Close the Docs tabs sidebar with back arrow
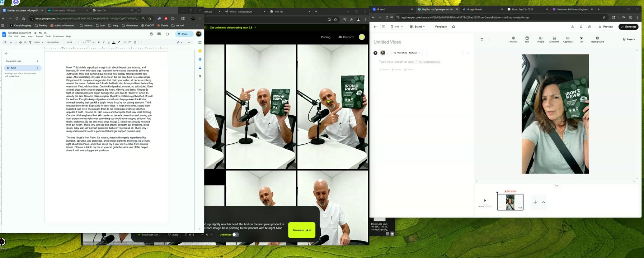 6,53
